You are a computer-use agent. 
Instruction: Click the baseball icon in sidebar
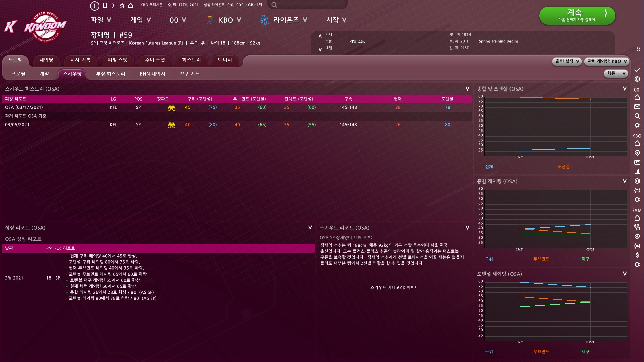tap(637, 181)
